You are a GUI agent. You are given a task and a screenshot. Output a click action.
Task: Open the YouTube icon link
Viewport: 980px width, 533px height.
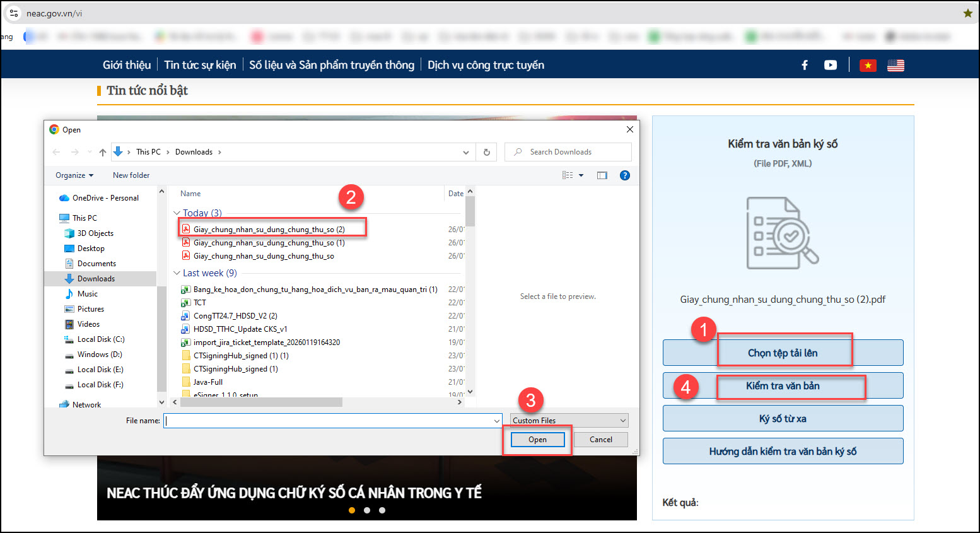831,65
